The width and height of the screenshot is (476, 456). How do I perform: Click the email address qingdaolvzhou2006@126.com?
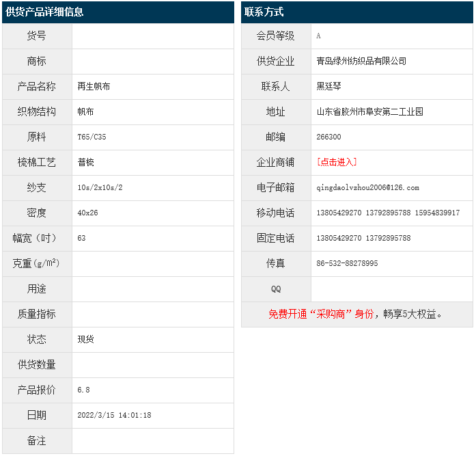(x=367, y=187)
